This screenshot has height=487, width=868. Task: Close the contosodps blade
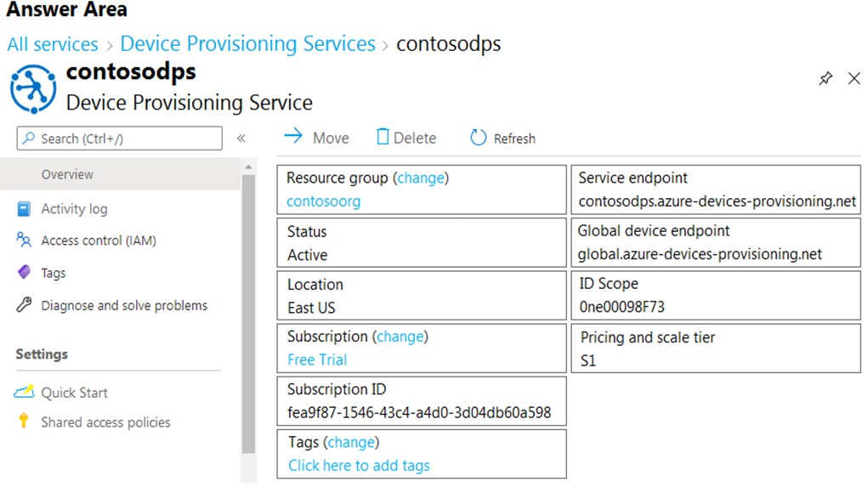[x=854, y=78]
